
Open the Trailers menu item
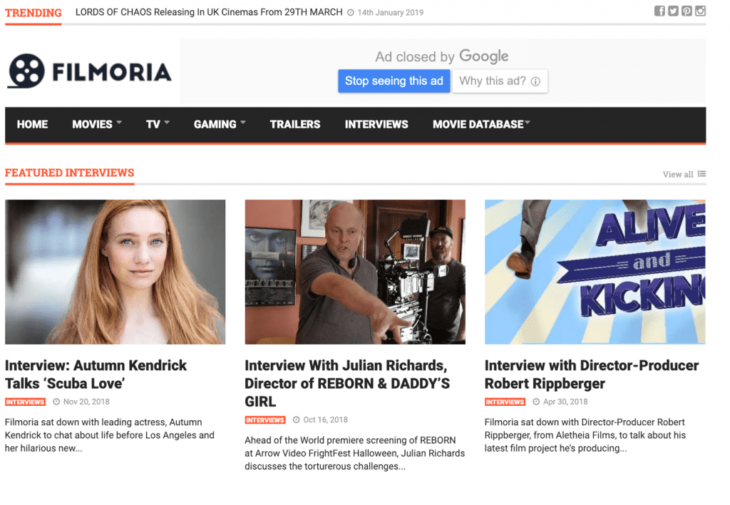[x=295, y=124]
